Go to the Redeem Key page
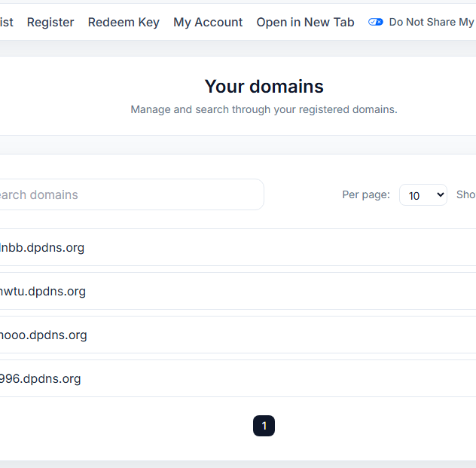Screen dimensions: 476x468 (x=124, y=22)
